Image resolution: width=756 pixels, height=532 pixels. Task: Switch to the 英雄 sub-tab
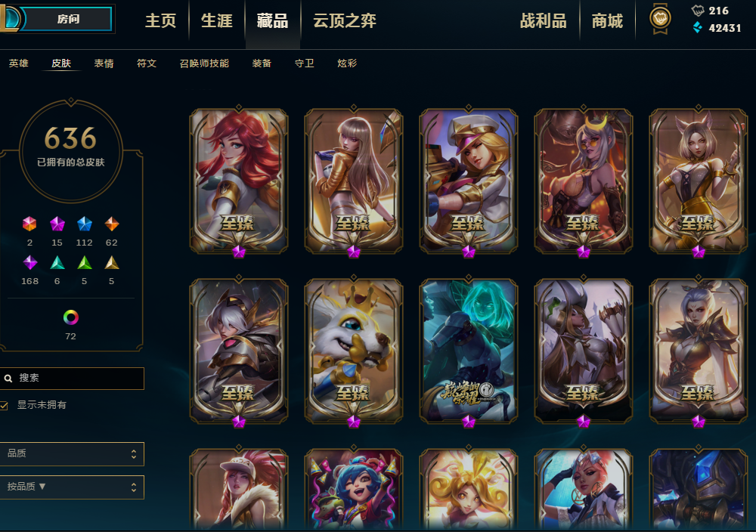[x=18, y=63]
